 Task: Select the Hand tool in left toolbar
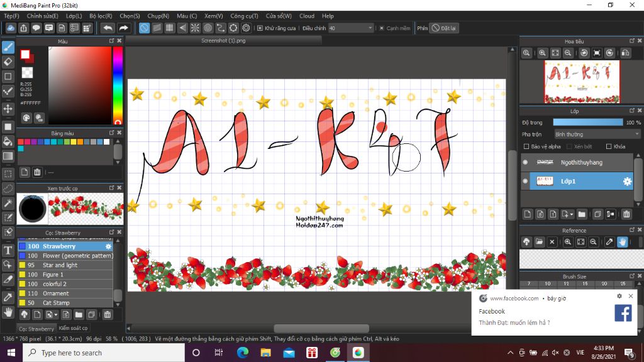point(8,313)
